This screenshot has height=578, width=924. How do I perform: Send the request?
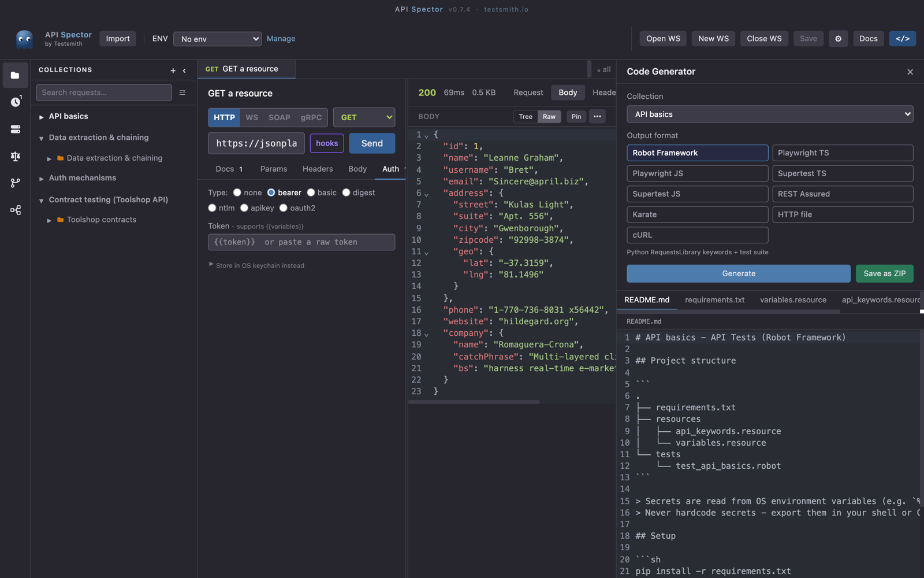click(x=372, y=143)
